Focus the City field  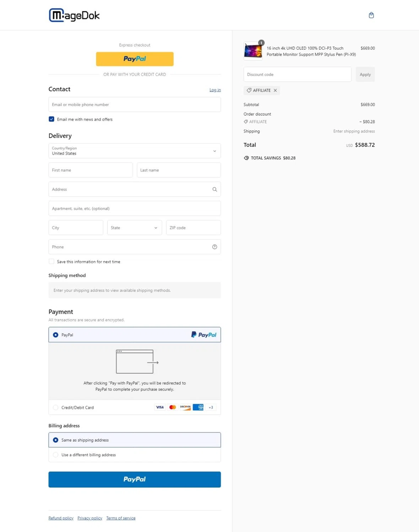[x=76, y=228]
